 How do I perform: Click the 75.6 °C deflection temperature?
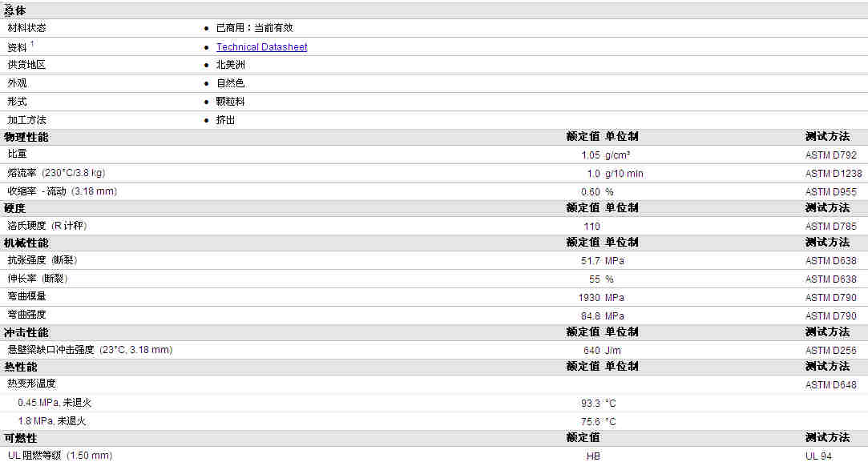click(599, 422)
